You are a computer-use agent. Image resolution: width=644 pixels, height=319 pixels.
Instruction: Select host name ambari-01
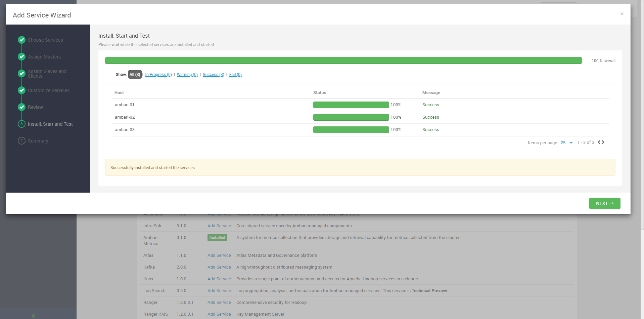point(125,105)
